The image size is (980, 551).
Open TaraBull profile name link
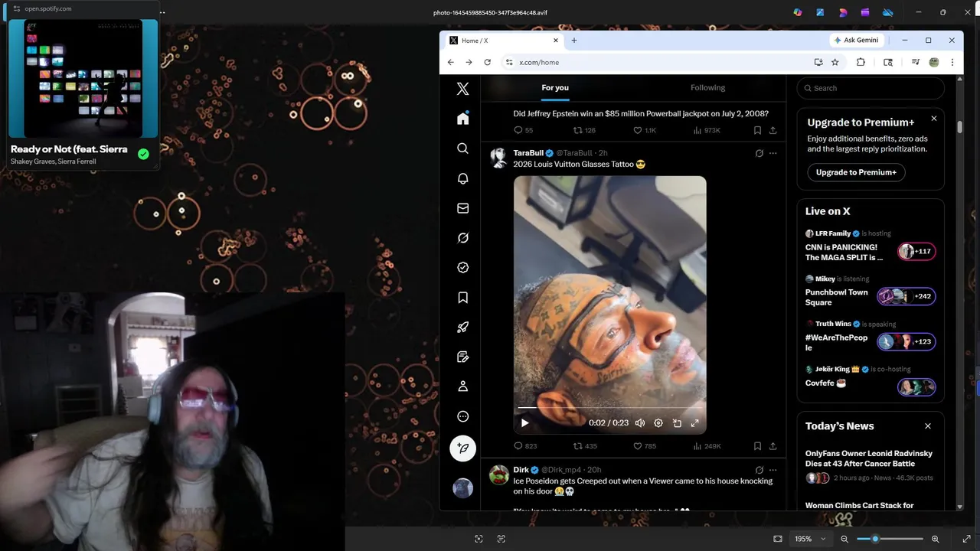(528, 153)
